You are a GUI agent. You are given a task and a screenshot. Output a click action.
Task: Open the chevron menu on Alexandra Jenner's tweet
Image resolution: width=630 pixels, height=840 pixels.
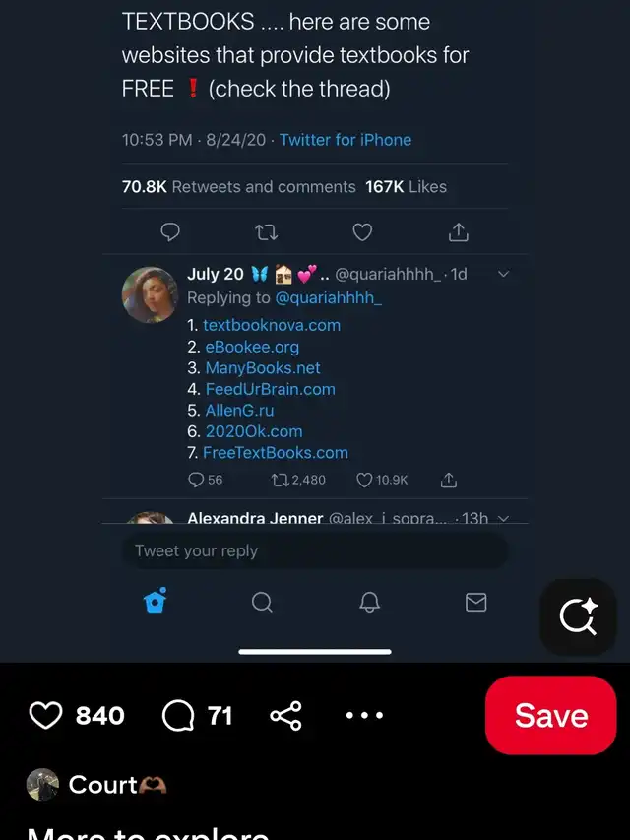[x=503, y=518]
